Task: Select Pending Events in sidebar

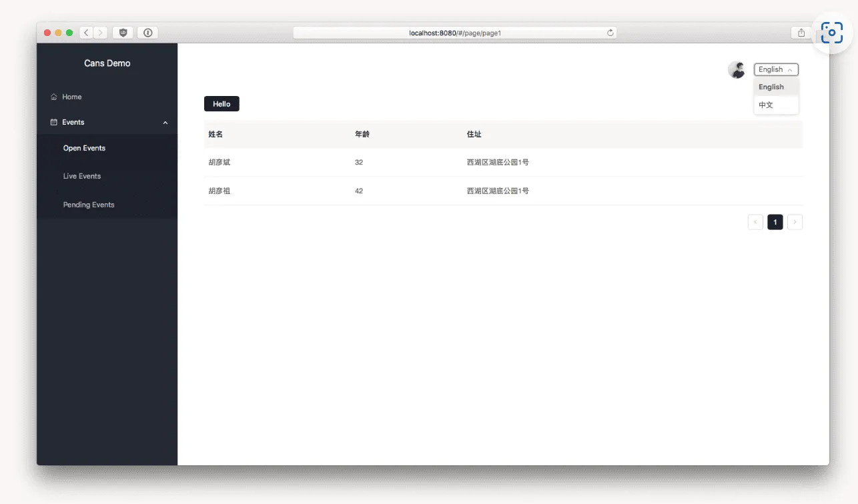Action: pos(89,205)
